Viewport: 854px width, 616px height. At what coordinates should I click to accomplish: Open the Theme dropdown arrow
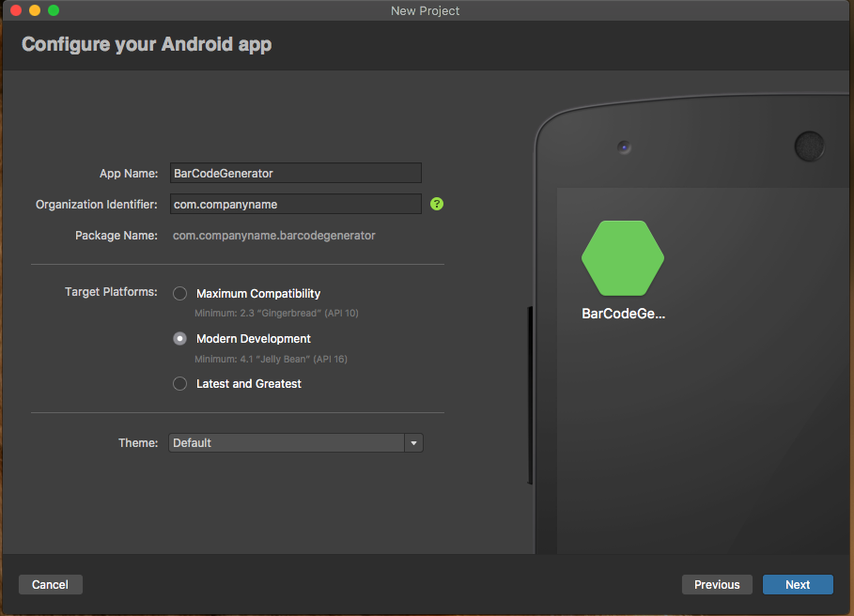(413, 442)
